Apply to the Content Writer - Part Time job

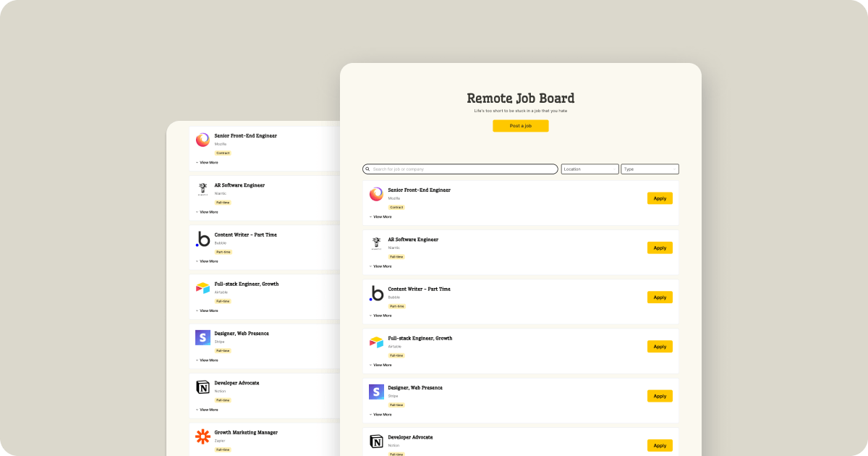click(660, 297)
